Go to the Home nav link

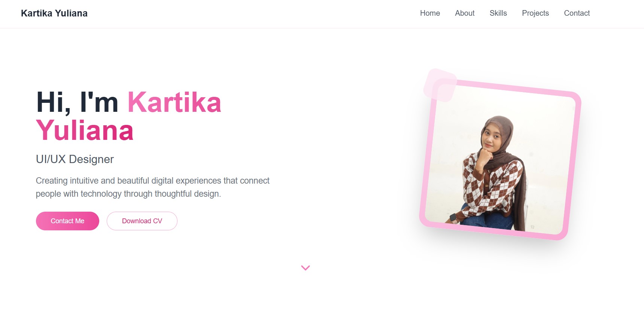[x=430, y=13]
